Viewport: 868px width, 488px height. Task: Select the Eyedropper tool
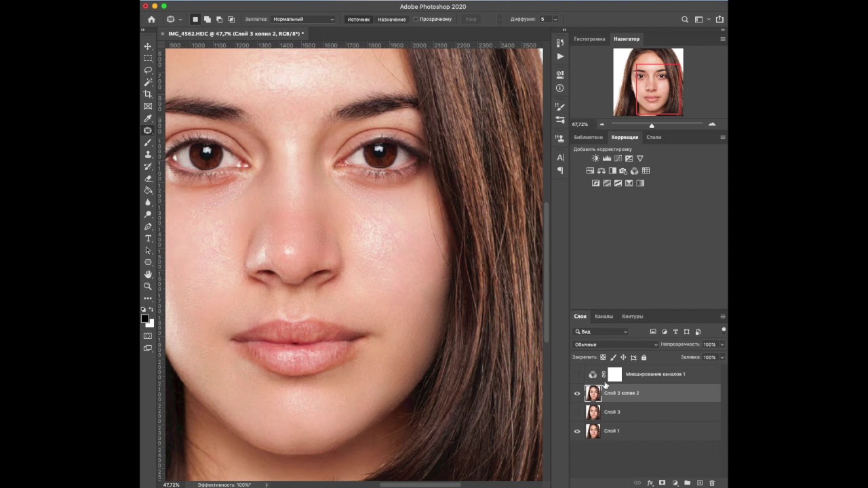click(x=148, y=119)
